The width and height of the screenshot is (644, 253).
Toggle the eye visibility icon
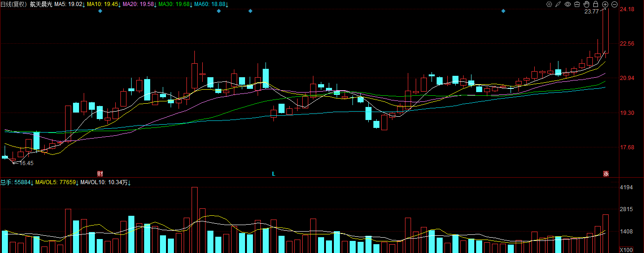pyautogui.click(x=568, y=4)
